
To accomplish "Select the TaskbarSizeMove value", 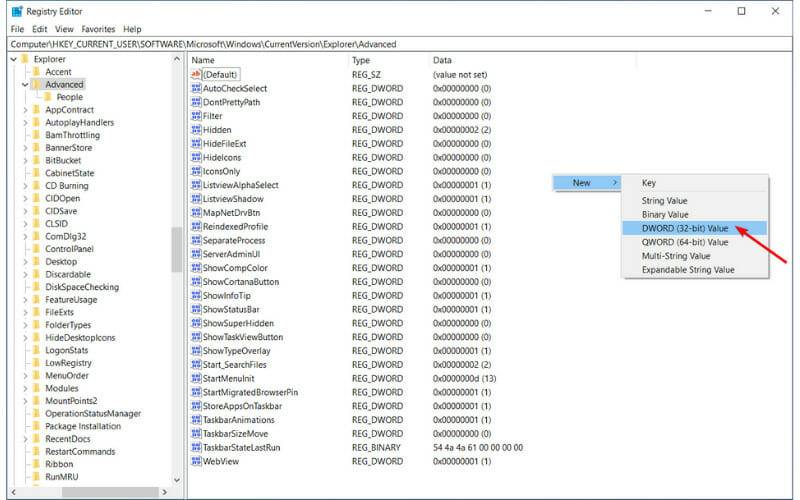I will 235,434.
